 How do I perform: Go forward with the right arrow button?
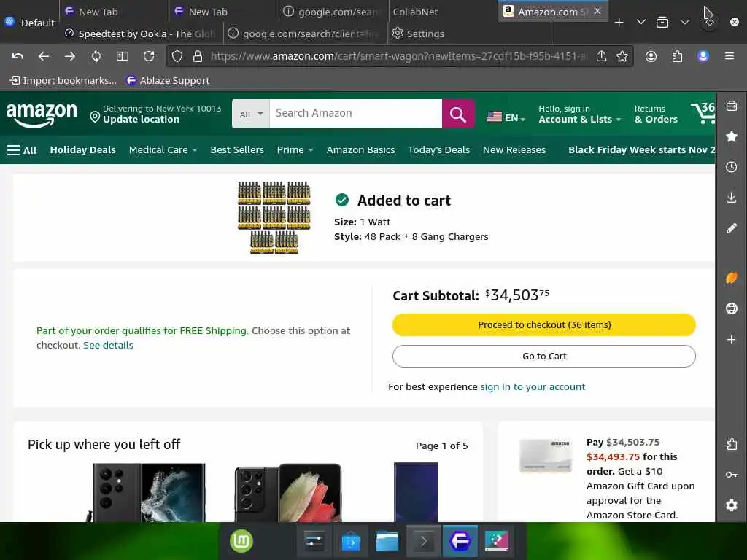70,56
